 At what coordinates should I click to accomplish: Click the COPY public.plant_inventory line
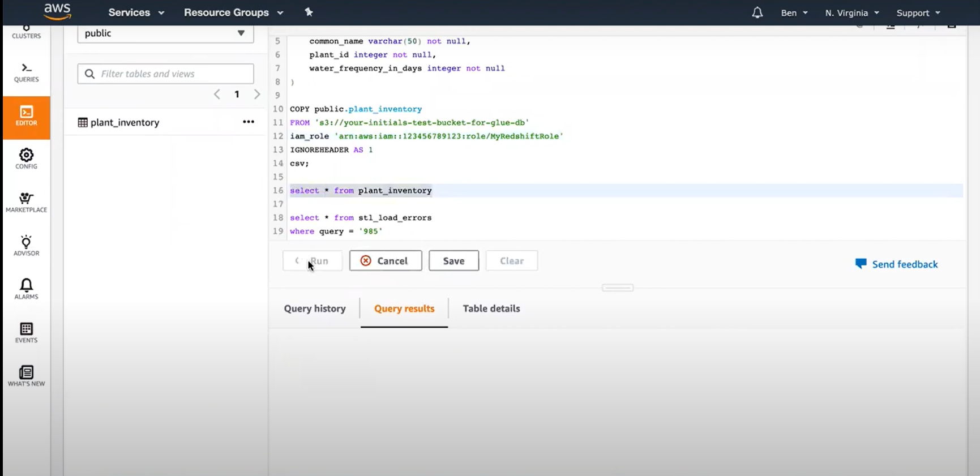[x=356, y=109]
